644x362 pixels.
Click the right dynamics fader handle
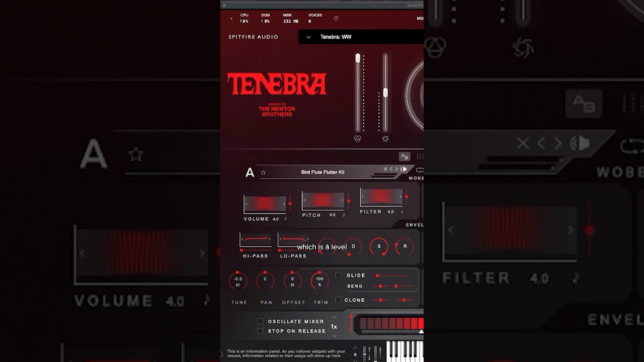tap(385, 93)
